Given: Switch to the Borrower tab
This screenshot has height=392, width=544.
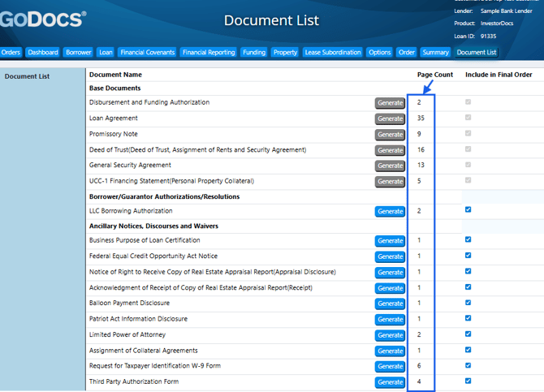Looking at the screenshot, I should 79,53.
